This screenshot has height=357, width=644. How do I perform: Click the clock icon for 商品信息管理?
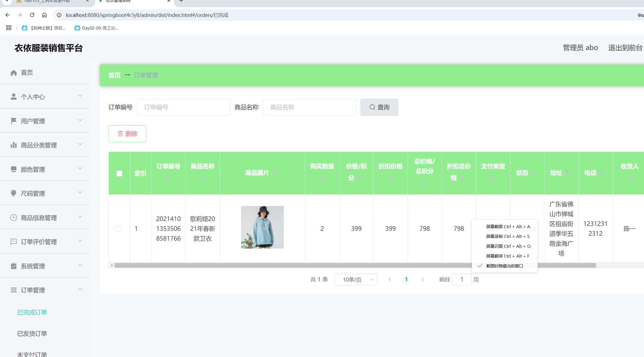tap(14, 218)
